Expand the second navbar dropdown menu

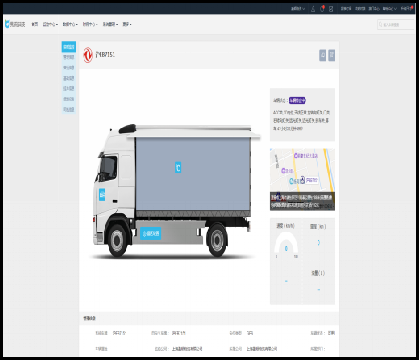(70, 24)
